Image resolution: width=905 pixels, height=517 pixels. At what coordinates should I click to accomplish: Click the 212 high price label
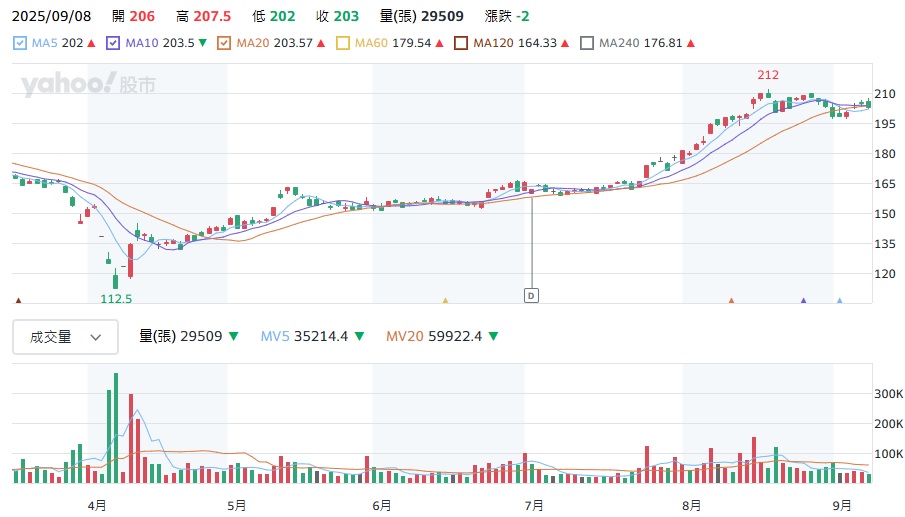click(x=768, y=76)
